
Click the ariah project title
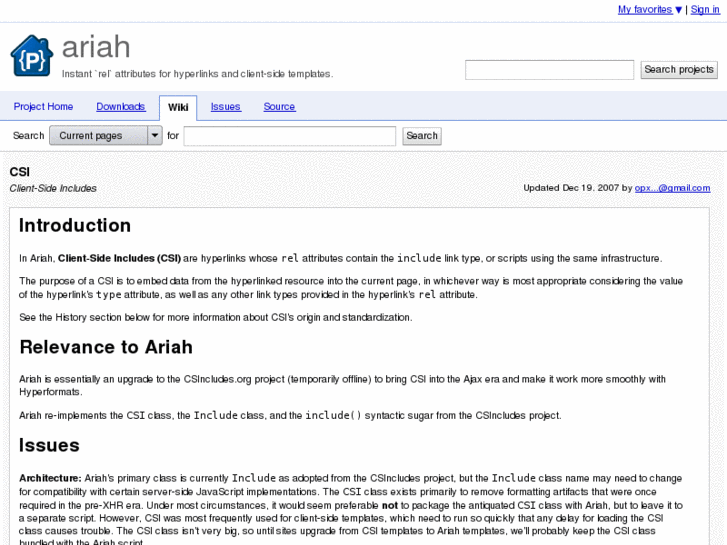tap(96, 47)
